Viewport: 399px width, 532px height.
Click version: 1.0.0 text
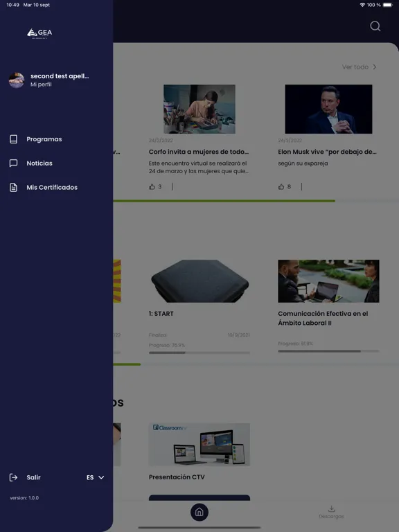point(24,498)
